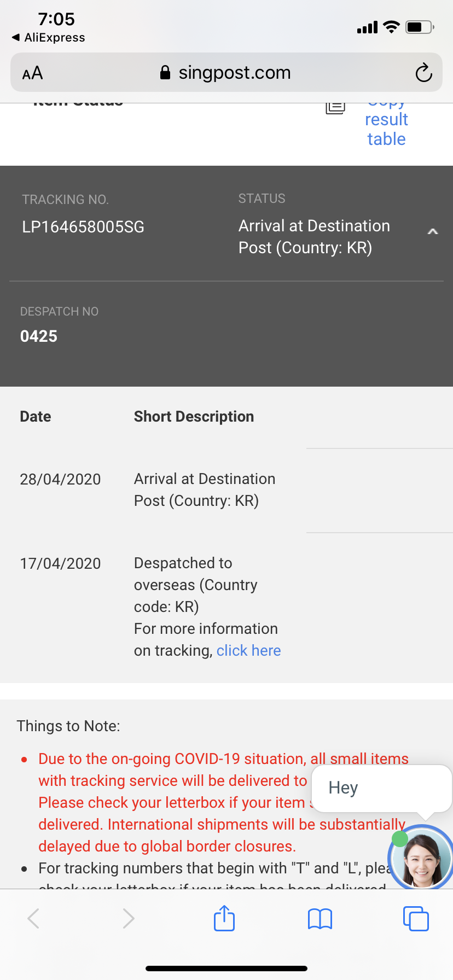Tap the Date column header
453x980 pixels.
coord(36,417)
